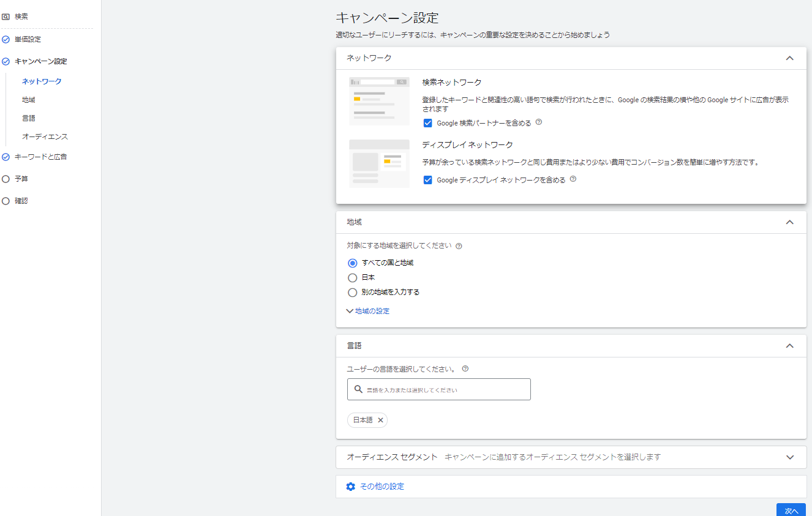Select the 日本 radio button
Image resolution: width=812 pixels, height=516 pixels.
pyautogui.click(x=352, y=278)
